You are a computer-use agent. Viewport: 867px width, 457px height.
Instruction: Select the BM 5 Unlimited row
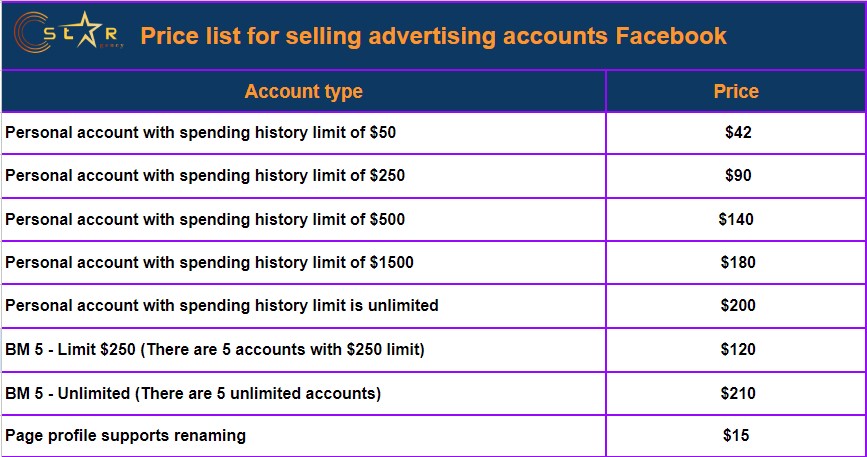pyautogui.click(x=193, y=393)
